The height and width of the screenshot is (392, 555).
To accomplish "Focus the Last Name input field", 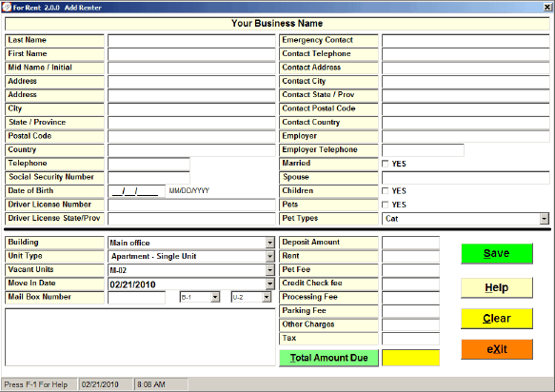I will [191, 41].
